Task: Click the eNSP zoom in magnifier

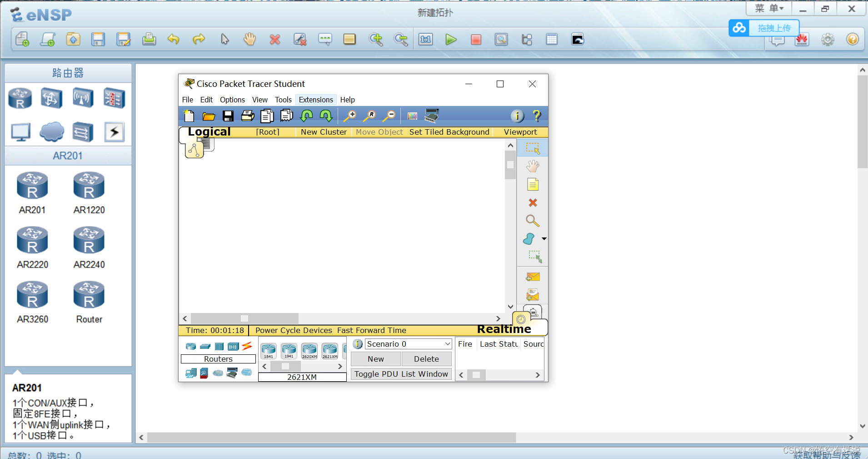Action: 376,40
